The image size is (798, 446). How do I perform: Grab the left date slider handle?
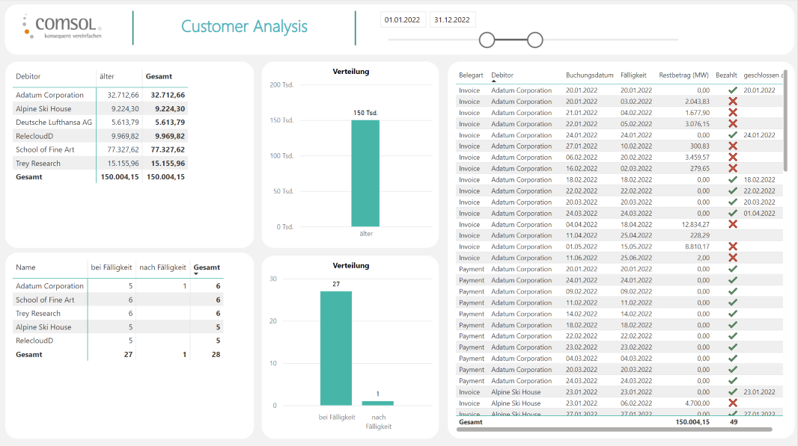(x=487, y=40)
